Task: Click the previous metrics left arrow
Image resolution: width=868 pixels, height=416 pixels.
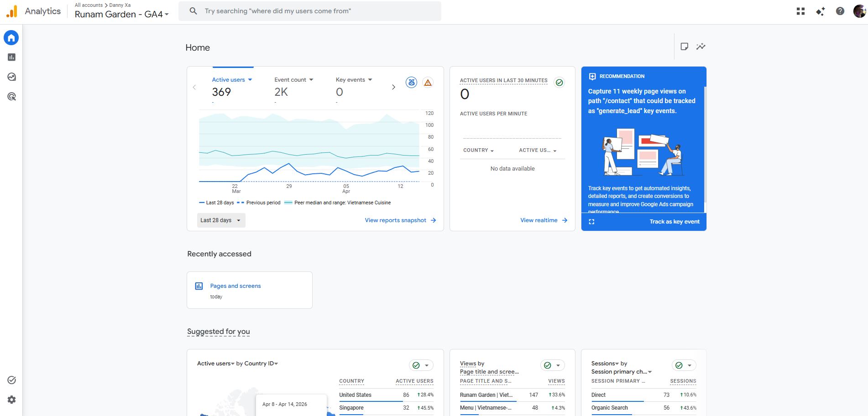Action: click(x=194, y=87)
